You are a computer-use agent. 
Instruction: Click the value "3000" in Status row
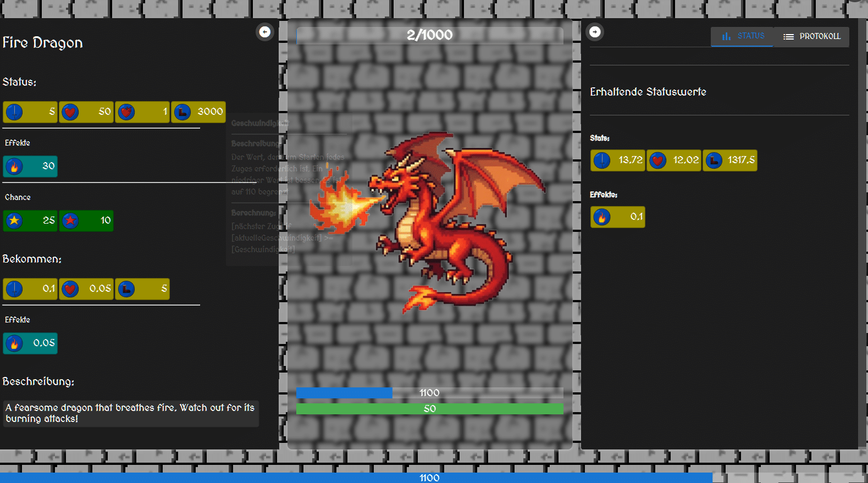pyautogui.click(x=211, y=112)
